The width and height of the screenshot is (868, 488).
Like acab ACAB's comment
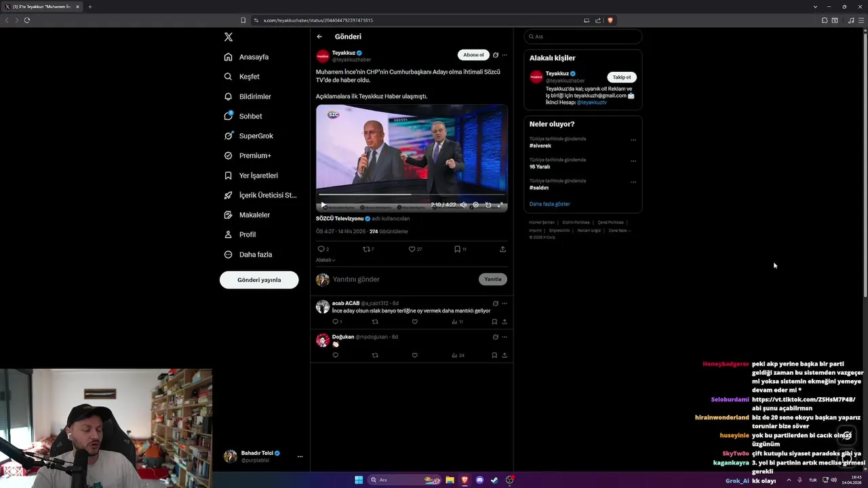click(x=415, y=322)
